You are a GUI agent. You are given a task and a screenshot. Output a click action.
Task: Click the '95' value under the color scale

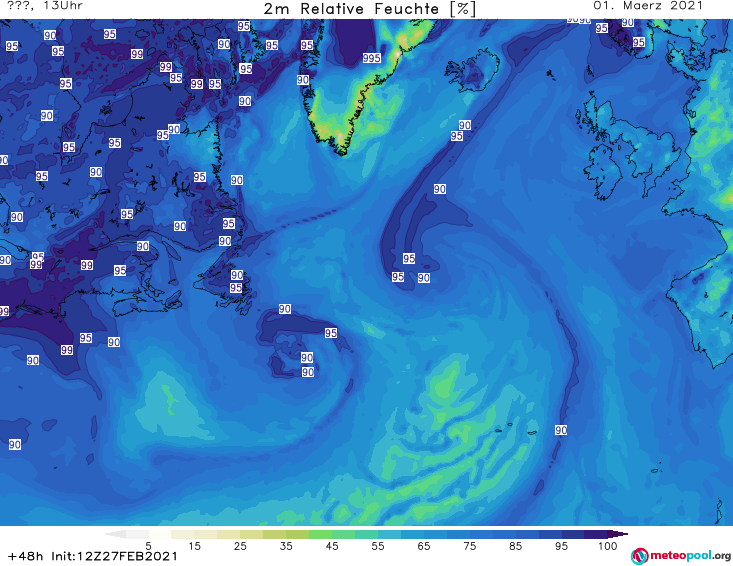[x=561, y=546]
